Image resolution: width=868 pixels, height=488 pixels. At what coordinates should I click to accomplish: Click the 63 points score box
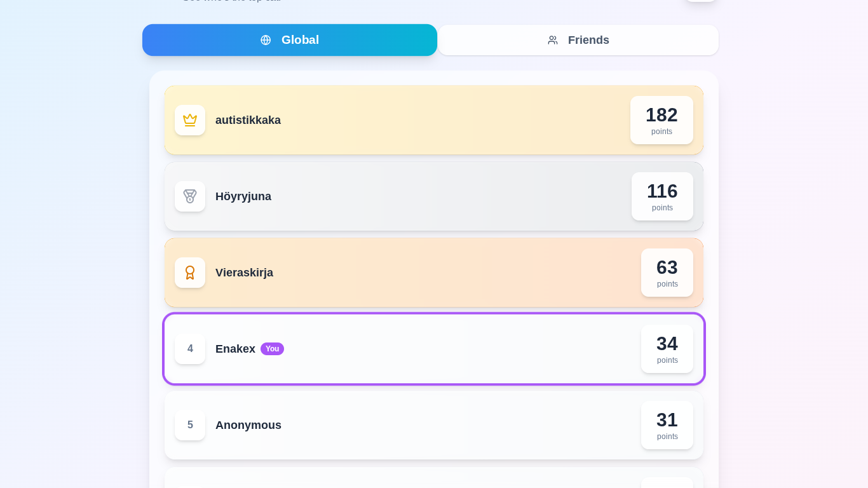(667, 273)
